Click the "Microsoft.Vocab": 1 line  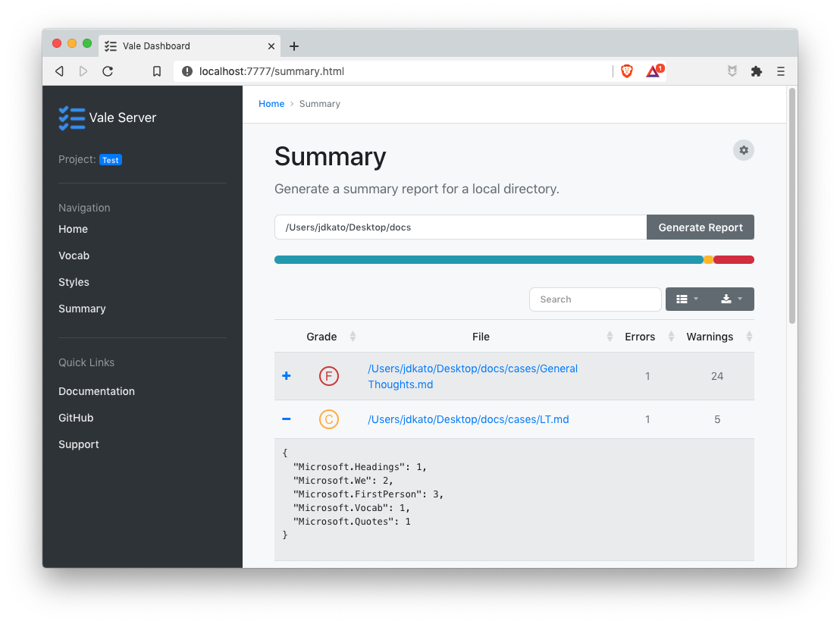point(352,508)
